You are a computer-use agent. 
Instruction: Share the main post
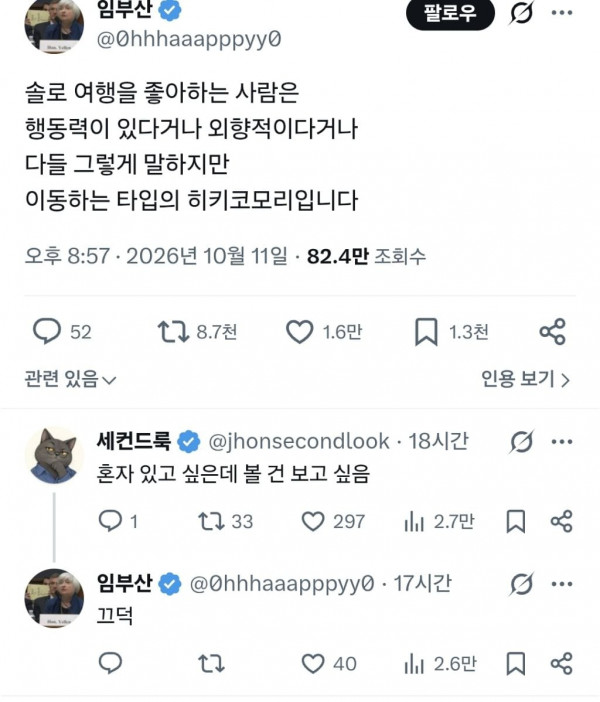[553, 332]
